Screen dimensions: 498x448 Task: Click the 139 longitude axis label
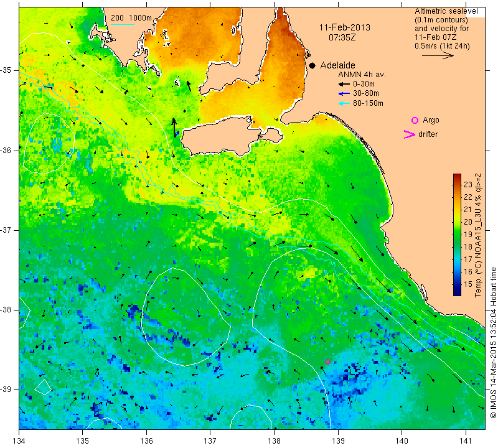click(x=338, y=441)
